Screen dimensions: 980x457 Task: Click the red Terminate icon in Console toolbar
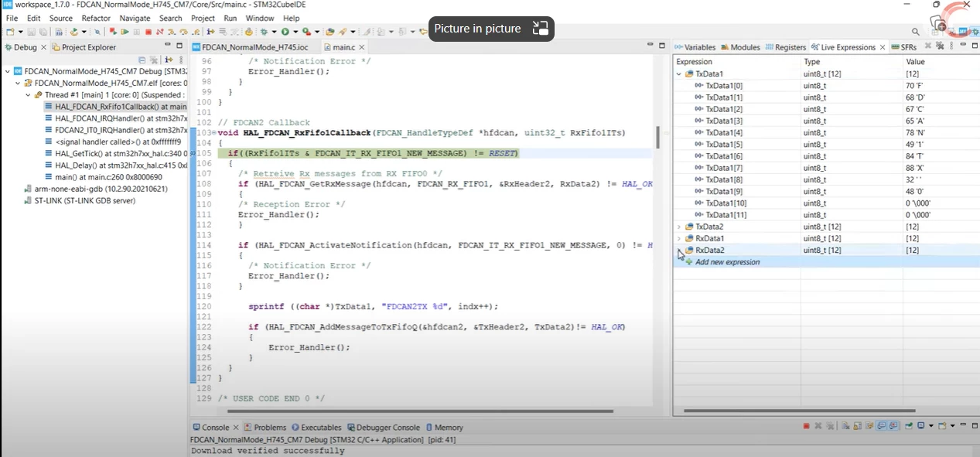click(x=806, y=426)
